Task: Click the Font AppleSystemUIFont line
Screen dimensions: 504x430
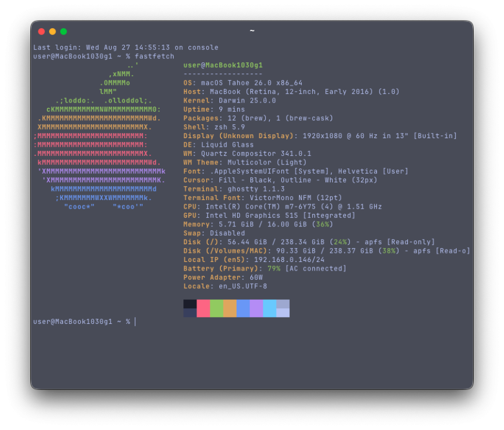Action: click(296, 171)
